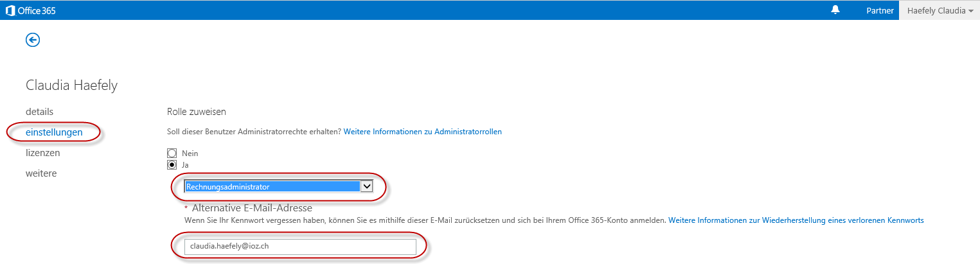Open the Partner menu in header
The height and width of the screenshot is (264, 980).
(880, 10)
